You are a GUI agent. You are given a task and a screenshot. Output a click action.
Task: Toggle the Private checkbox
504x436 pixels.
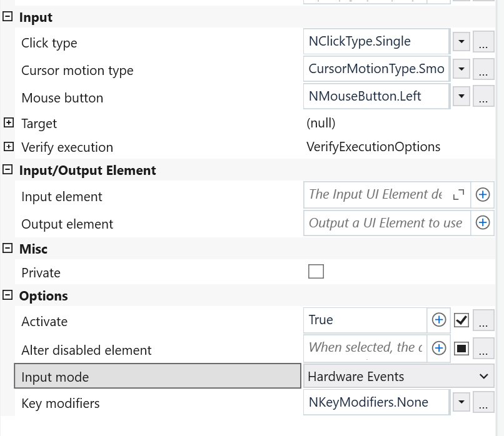tap(316, 272)
